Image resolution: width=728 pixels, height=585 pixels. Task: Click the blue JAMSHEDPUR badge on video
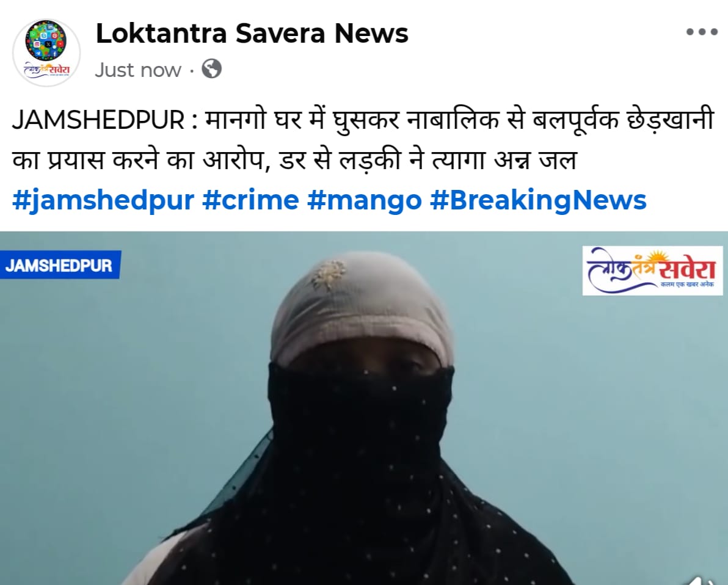click(x=60, y=265)
